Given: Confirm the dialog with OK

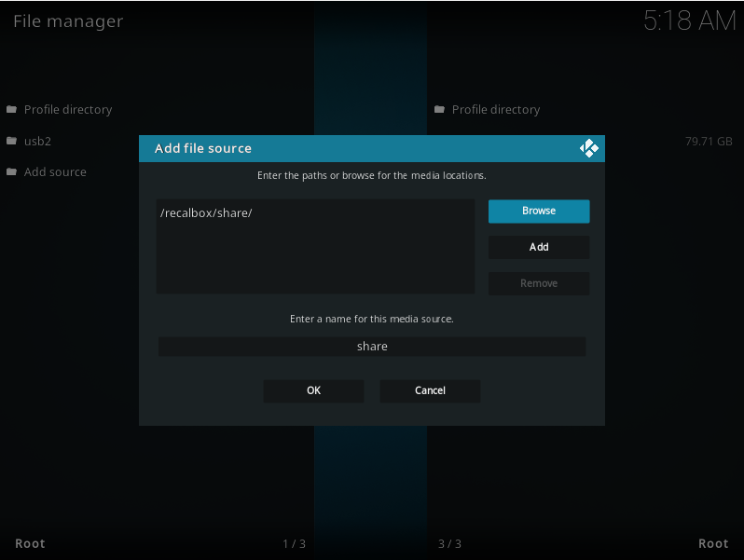Looking at the screenshot, I should pyautogui.click(x=313, y=390).
